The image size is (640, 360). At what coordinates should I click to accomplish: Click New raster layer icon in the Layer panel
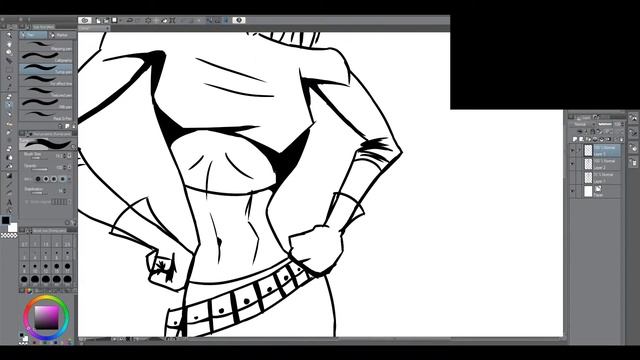(x=575, y=139)
